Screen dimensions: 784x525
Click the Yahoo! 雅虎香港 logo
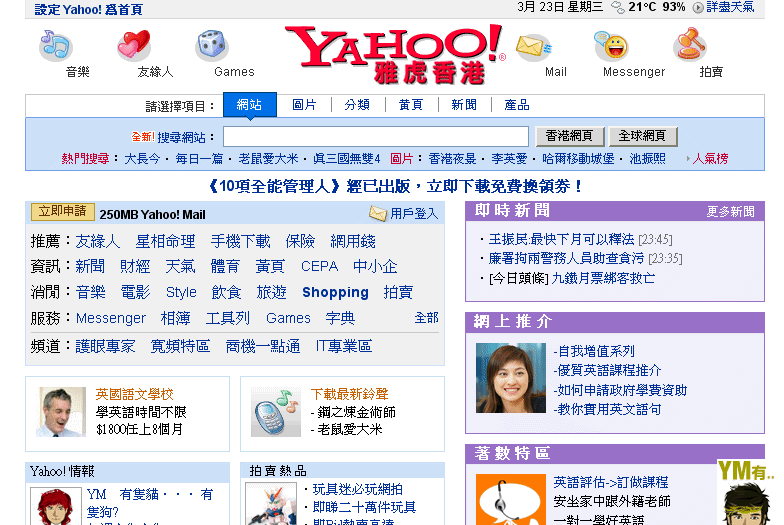(x=395, y=54)
